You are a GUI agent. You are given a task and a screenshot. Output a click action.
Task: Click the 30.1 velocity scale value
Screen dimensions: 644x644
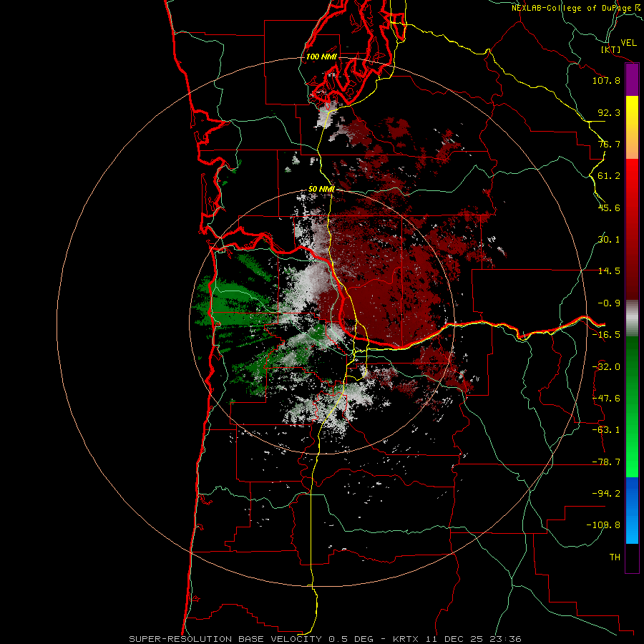point(609,240)
